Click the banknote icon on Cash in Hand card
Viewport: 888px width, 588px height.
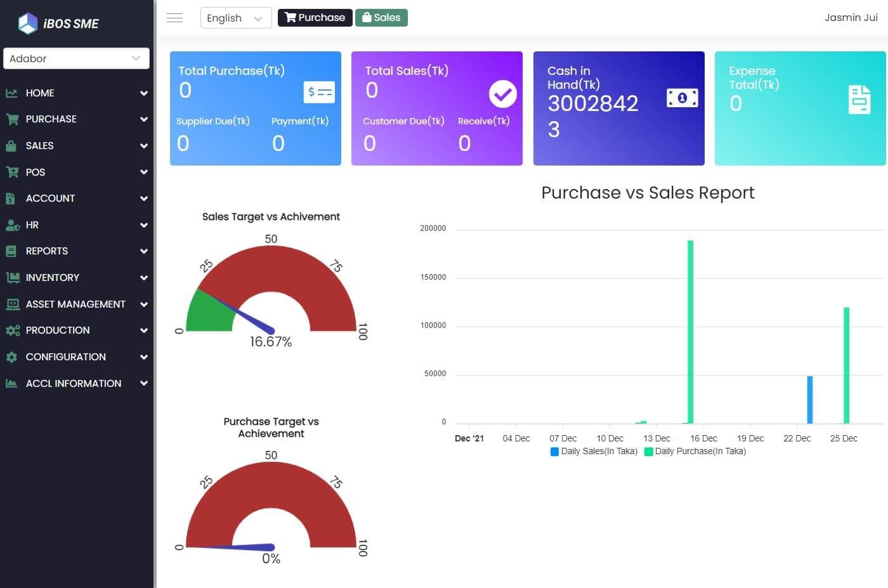pos(682,98)
